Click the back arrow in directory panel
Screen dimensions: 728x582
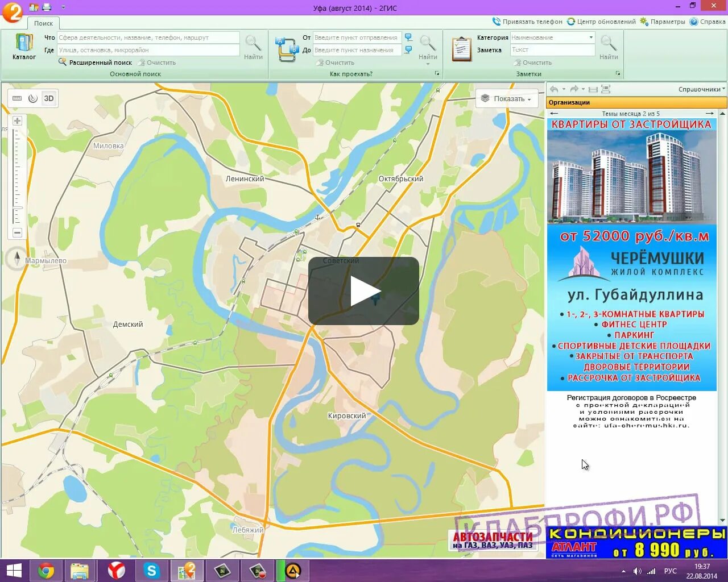click(554, 89)
